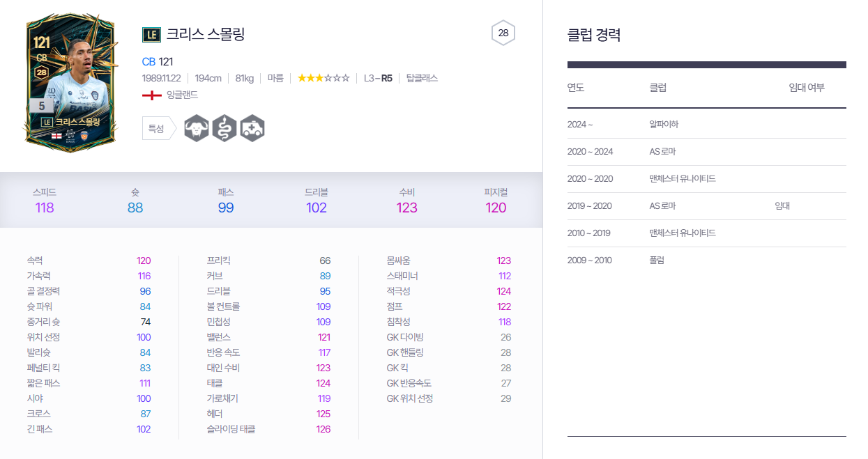Click the 볼 컨트롤 109 stat row
This screenshot has height=459, width=868.
click(268, 306)
